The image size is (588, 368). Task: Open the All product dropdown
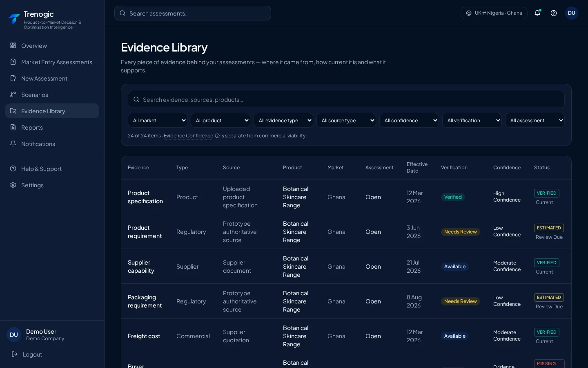[x=220, y=120]
